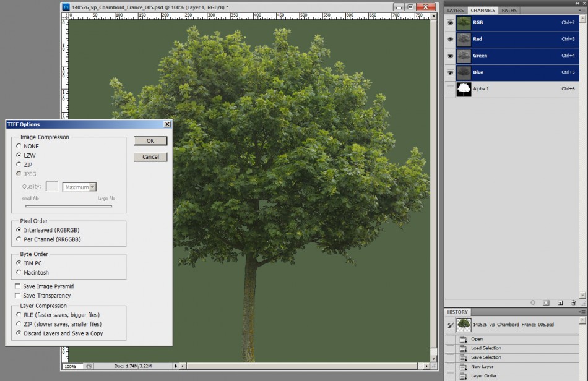Open the History panel menu icon
Viewport: 588px width, 381px height.
(582, 311)
